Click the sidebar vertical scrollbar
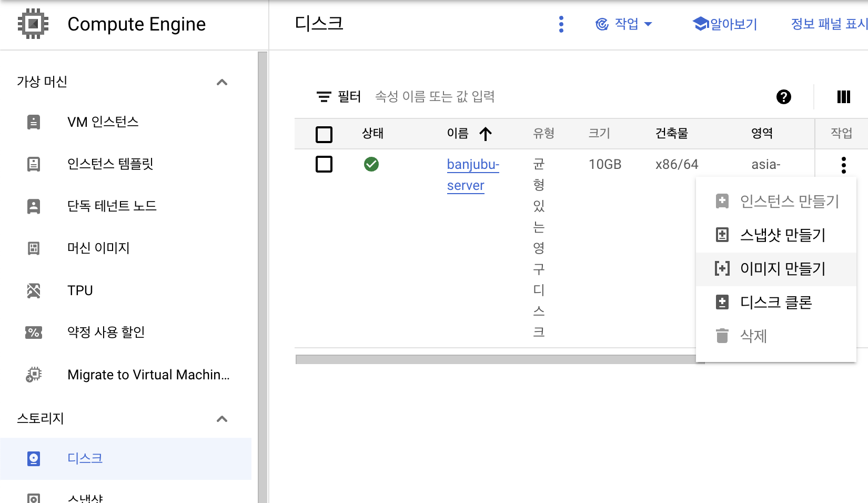 coord(263,277)
